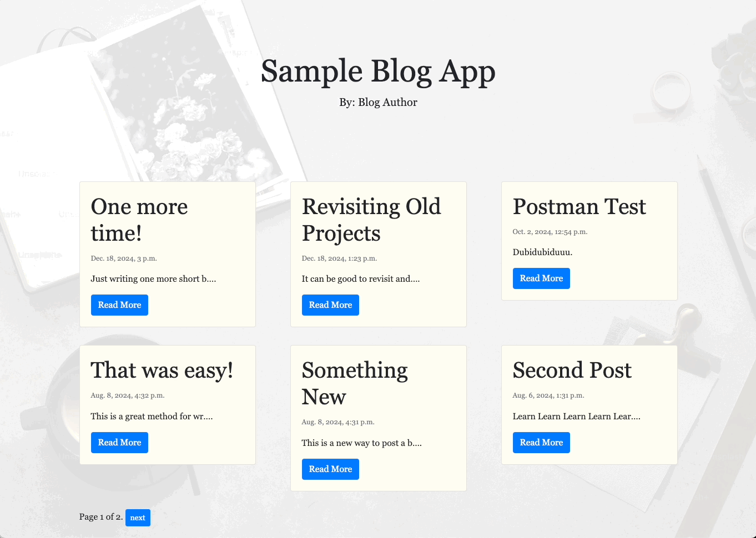Select the Revisiting Old Projects title
756x538 pixels.
(x=371, y=220)
